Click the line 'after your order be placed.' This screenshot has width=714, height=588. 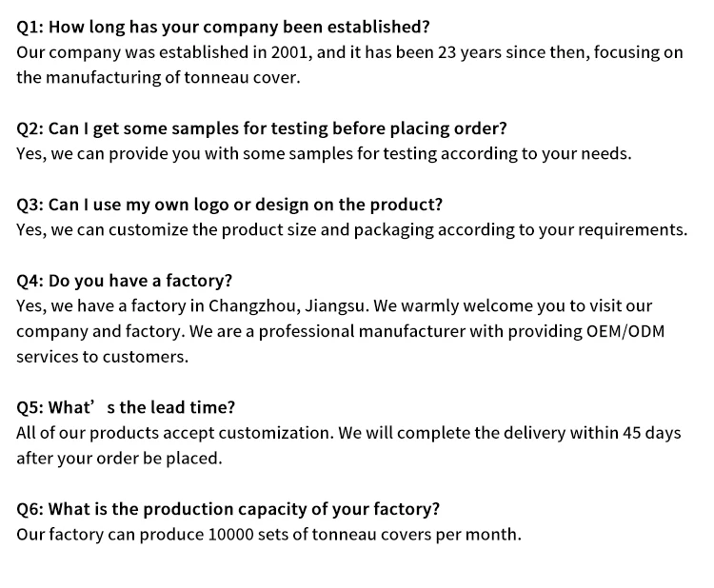[x=119, y=459]
